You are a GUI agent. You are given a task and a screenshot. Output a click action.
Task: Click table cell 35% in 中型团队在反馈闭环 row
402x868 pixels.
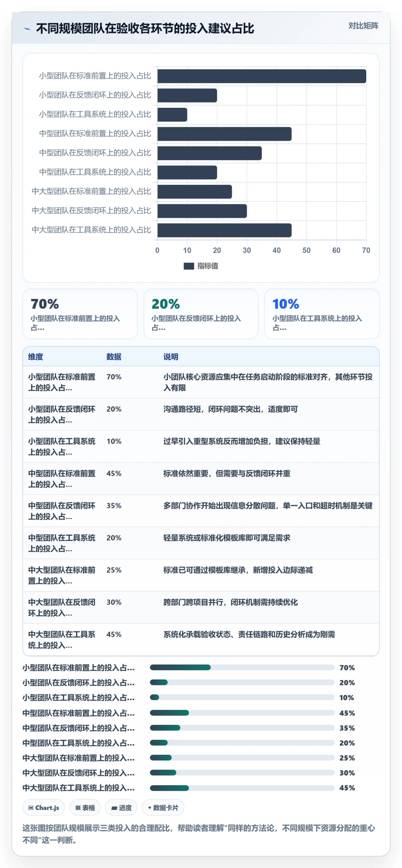pos(114,506)
